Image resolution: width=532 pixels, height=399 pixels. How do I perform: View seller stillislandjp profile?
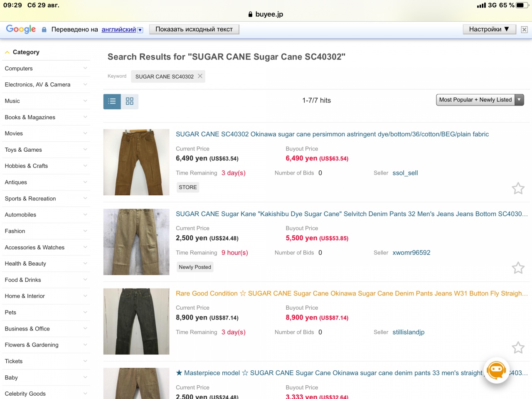coord(409,332)
